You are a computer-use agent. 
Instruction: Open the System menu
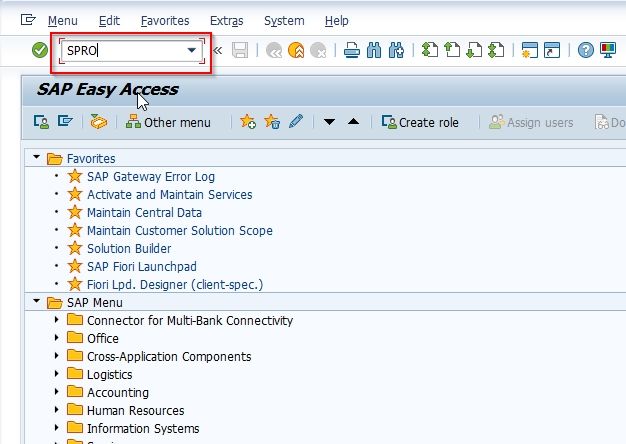(284, 21)
